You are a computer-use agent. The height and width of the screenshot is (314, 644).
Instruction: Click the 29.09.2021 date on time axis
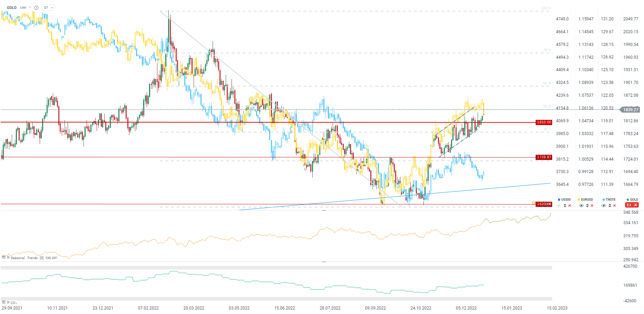[x=12, y=308]
